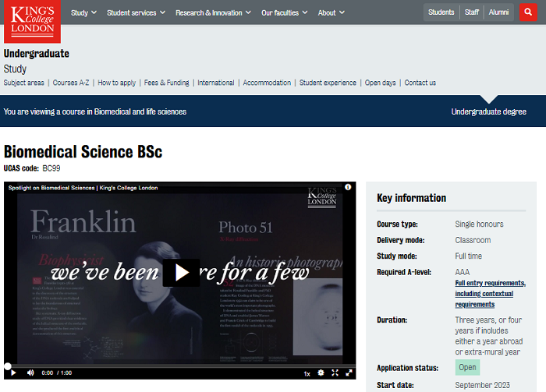
Task: Expand the Study dropdown menu
Action: coord(83,12)
